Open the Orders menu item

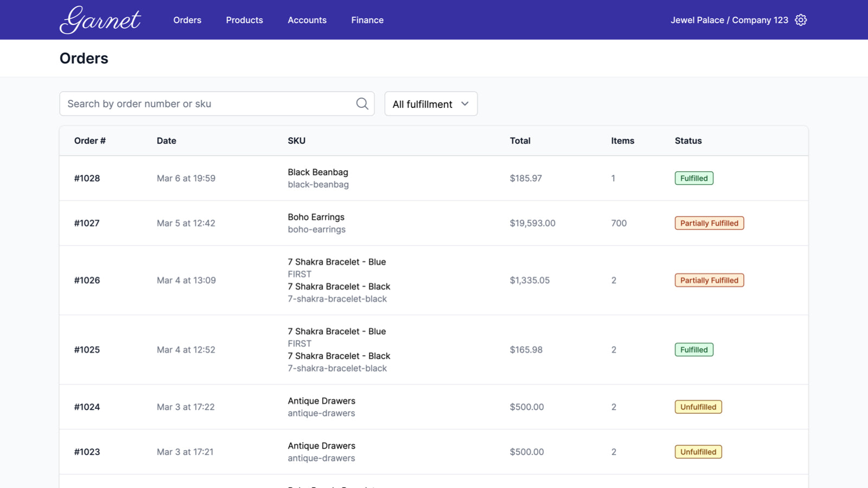pos(187,20)
